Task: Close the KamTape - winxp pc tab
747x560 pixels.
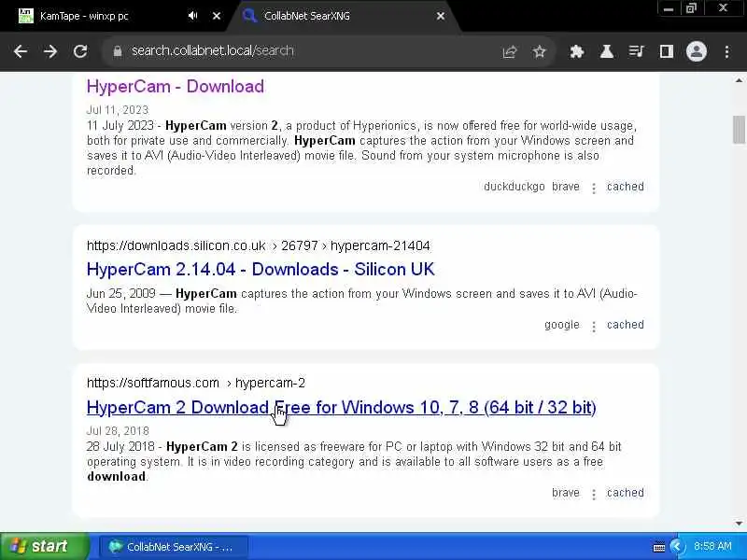Action: pos(217,16)
